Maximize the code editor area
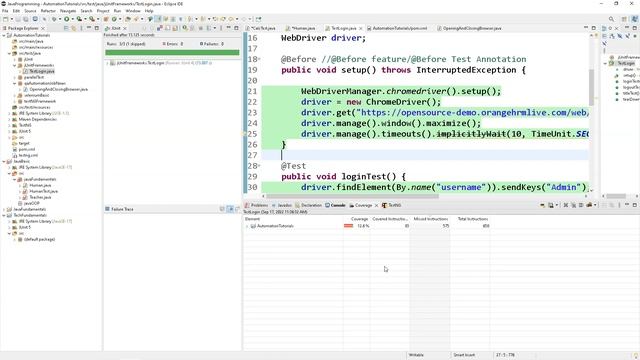The height and width of the screenshot is (360, 640). (594, 28)
